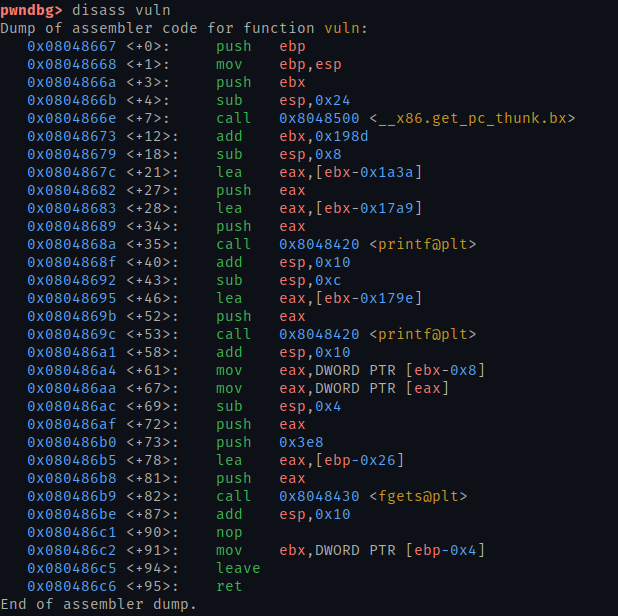Viewport: 618px width, 616px height.
Task: Click operand 'esp,0x24'
Action: [x=315, y=100]
